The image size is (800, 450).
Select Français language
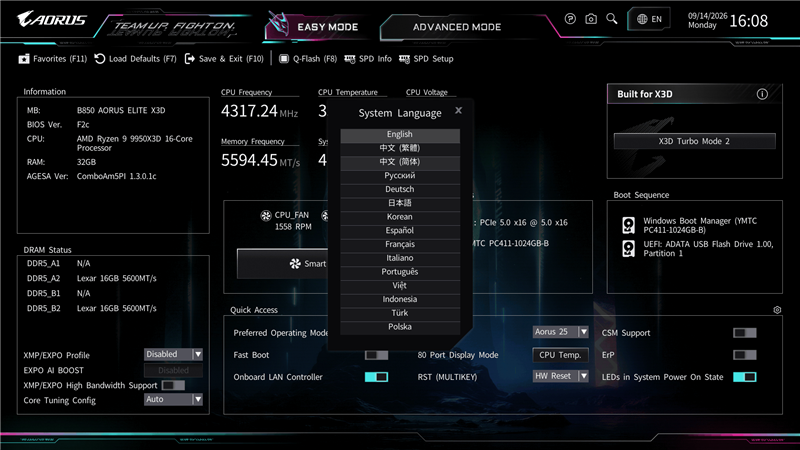pos(400,244)
